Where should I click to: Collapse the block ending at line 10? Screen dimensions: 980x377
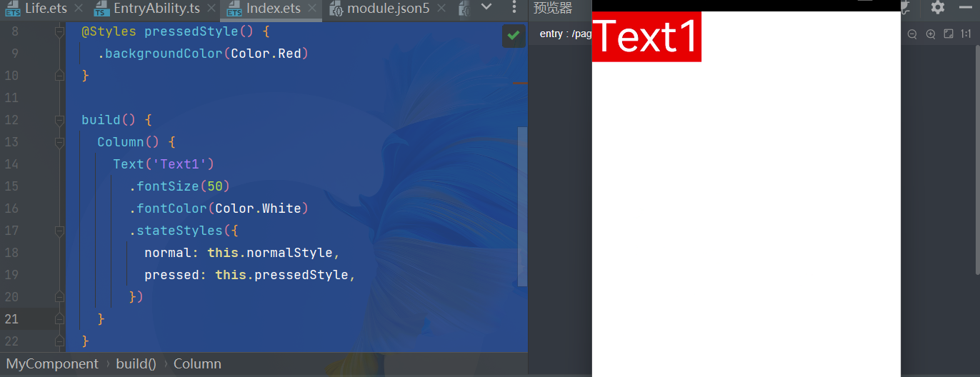(x=59, y=76)
